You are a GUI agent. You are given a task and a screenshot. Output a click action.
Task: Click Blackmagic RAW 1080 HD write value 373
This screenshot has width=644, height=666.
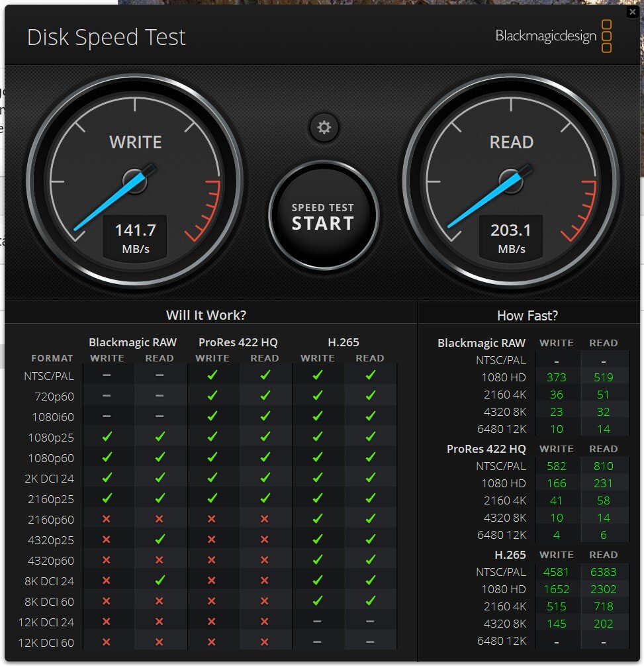(x=556, y=377)
